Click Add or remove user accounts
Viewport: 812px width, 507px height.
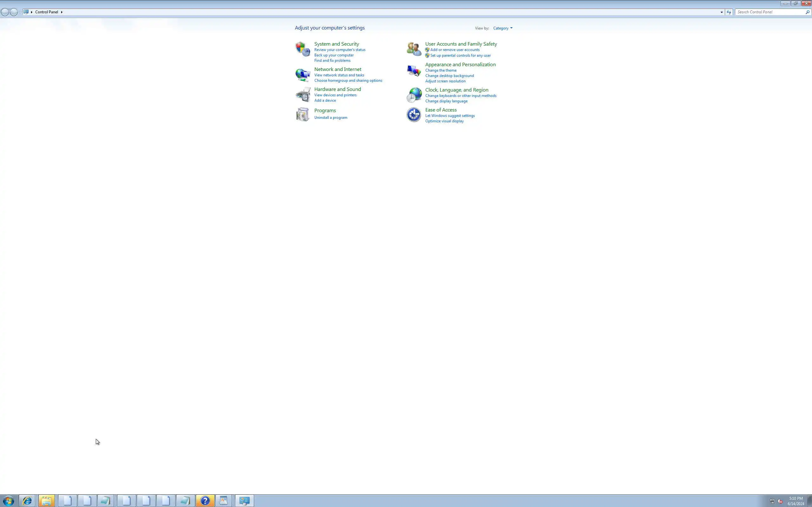pos(455,50)
